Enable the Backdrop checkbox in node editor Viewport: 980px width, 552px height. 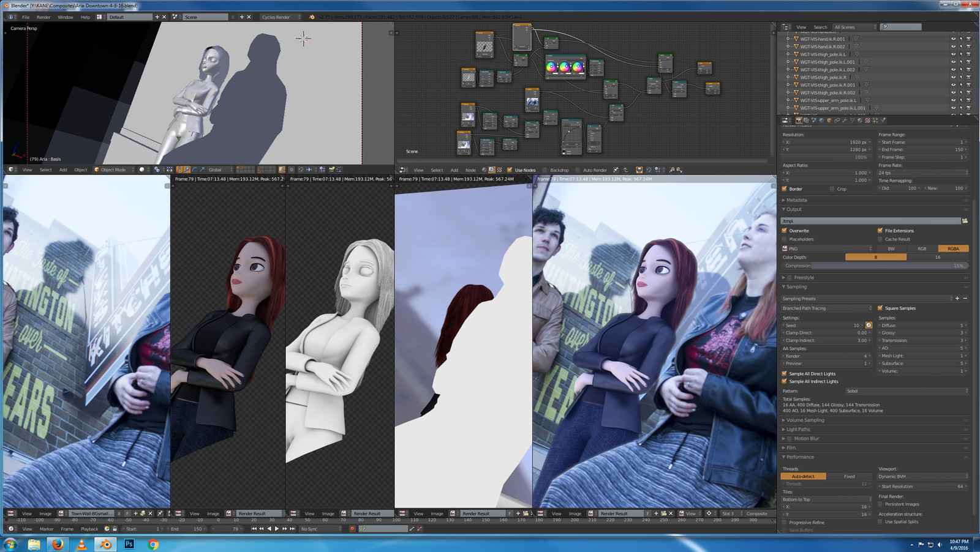545,170
